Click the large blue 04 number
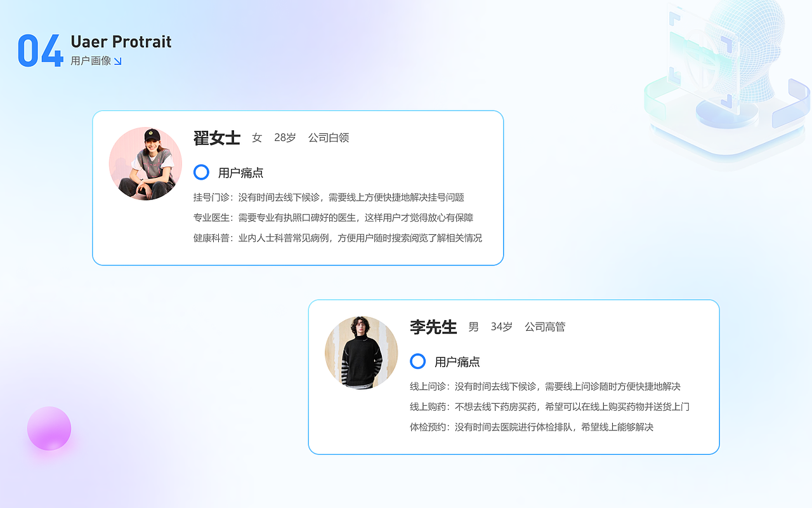The image size is (812, 508). tap(40, 50)
